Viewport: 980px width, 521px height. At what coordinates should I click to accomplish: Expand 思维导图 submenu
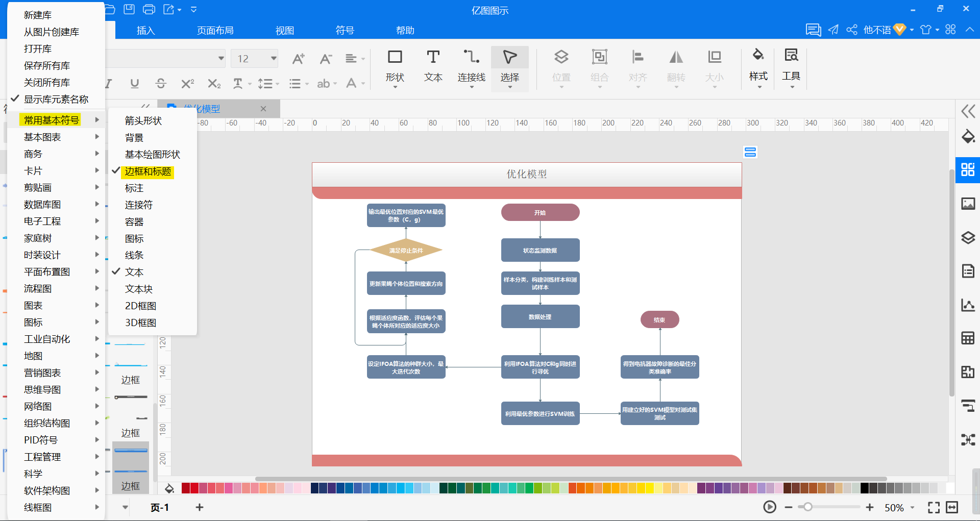pos(56,389)
